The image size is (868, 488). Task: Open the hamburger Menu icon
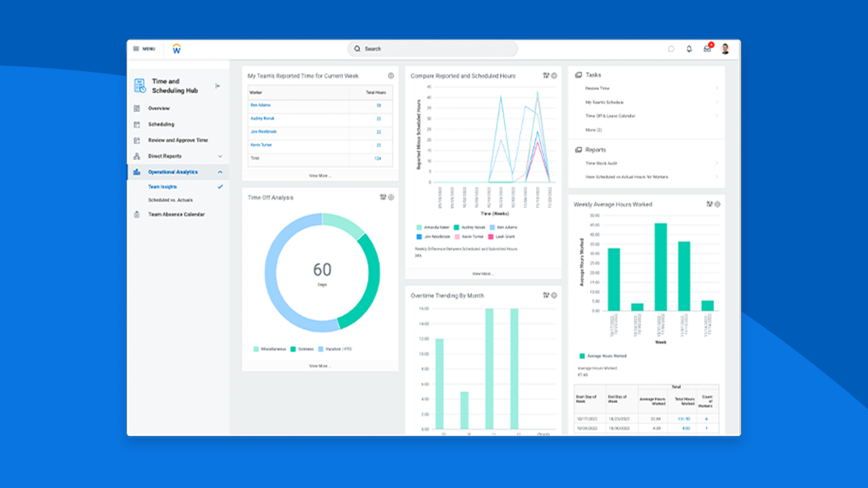[136, 48]
